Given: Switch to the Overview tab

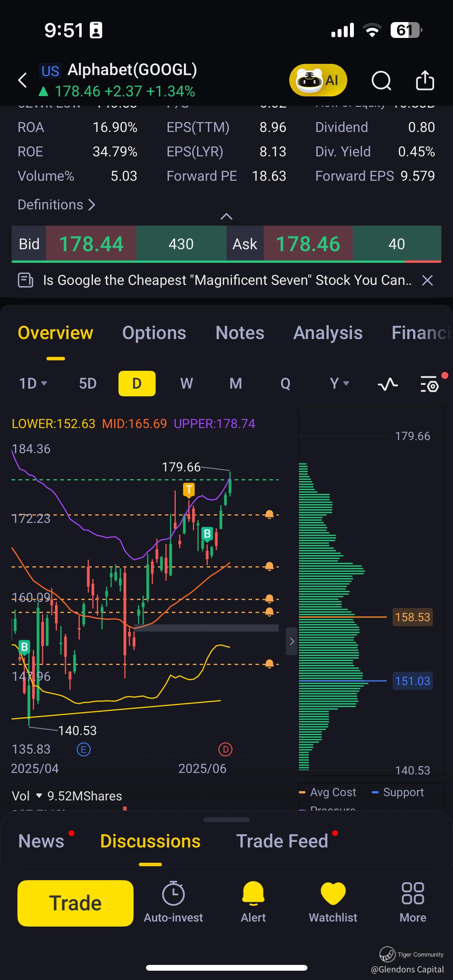Looking at the screenshot, I should tap(56, 333).
